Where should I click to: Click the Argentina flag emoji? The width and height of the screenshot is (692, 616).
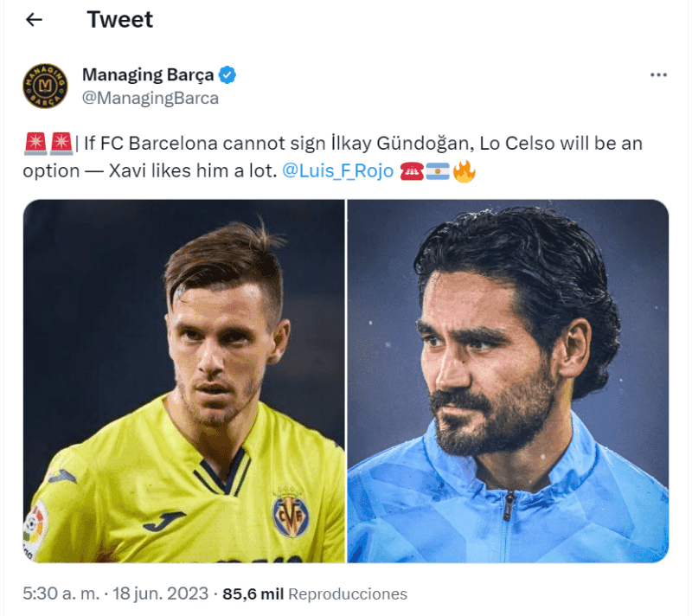pos(438,171)
